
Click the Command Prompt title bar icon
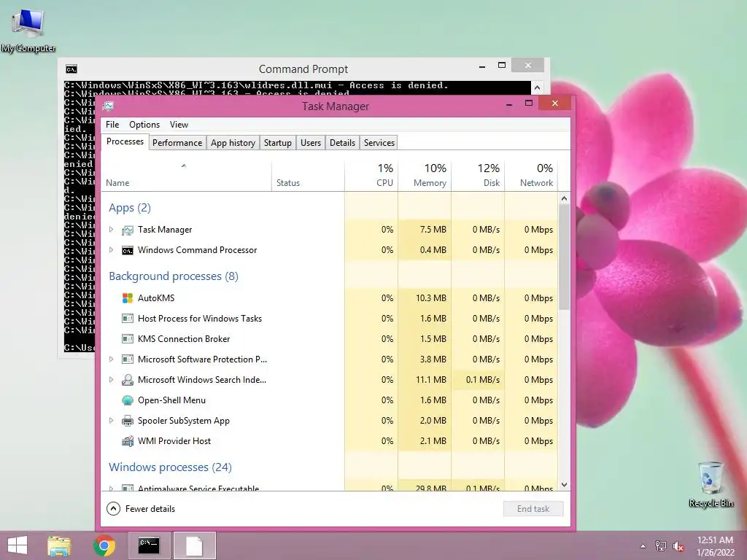71,69
